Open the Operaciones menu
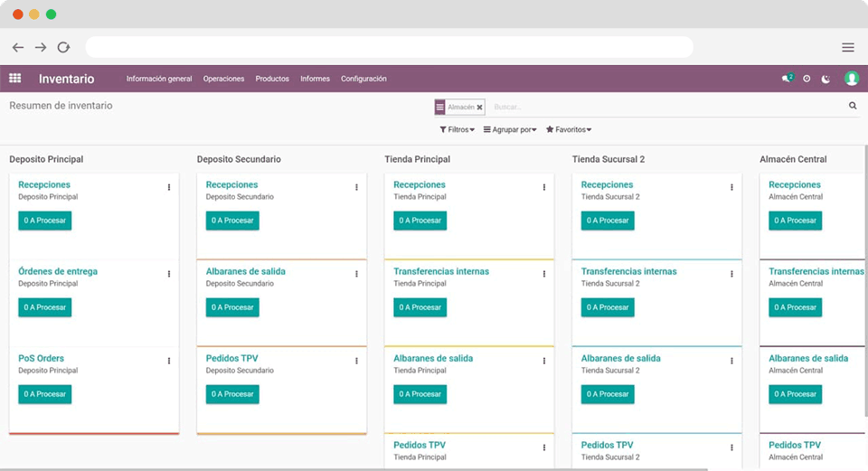This screenshot has height=471, width=868. pyautogui.click(x=223, y=79)
